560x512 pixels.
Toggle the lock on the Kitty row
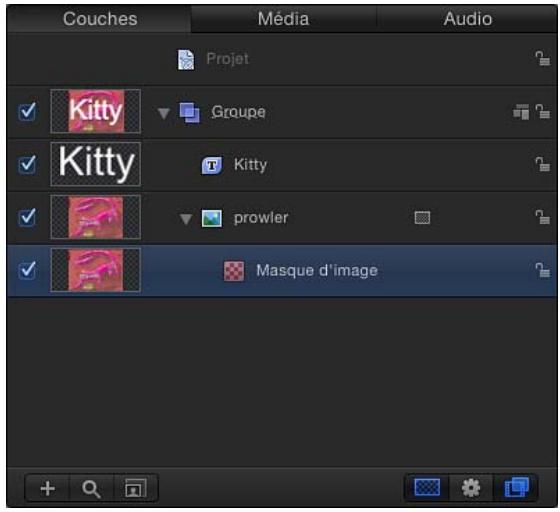click(542, 164)
